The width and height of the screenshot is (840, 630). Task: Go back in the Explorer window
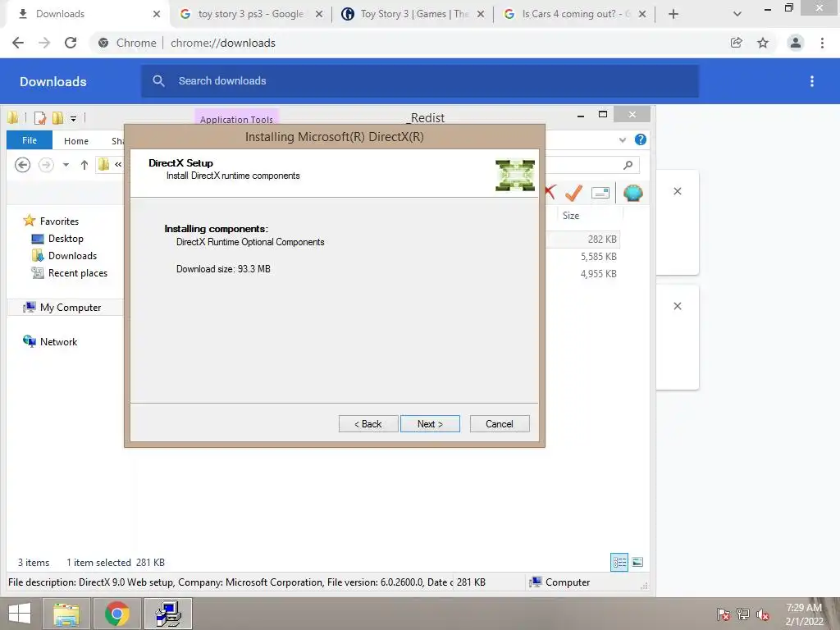(22, 165)
